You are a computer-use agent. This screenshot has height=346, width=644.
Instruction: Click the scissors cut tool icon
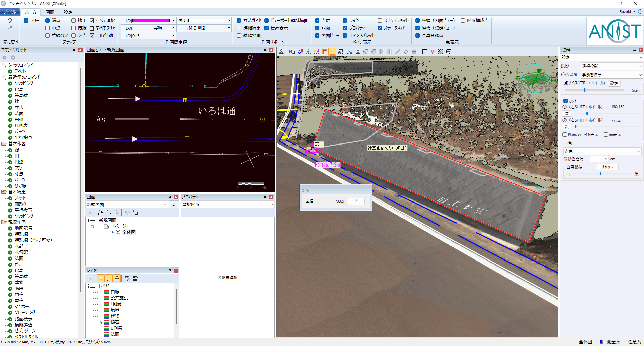(358, 52)
